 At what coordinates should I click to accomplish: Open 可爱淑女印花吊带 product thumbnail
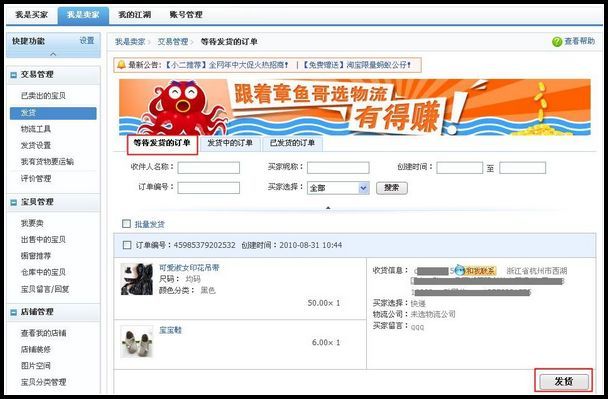pos(136,279)
